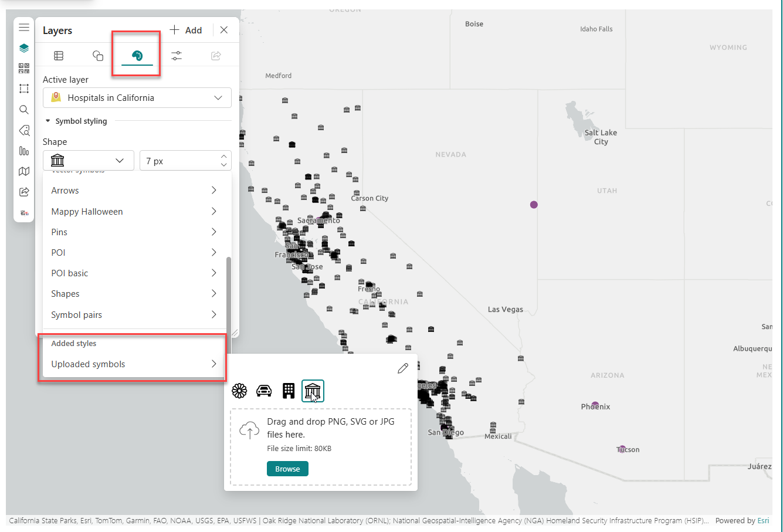Select the Fields table icon in Layers panel
The height and width of the screenshot is (532, 783).
click(x=59, y=55)
